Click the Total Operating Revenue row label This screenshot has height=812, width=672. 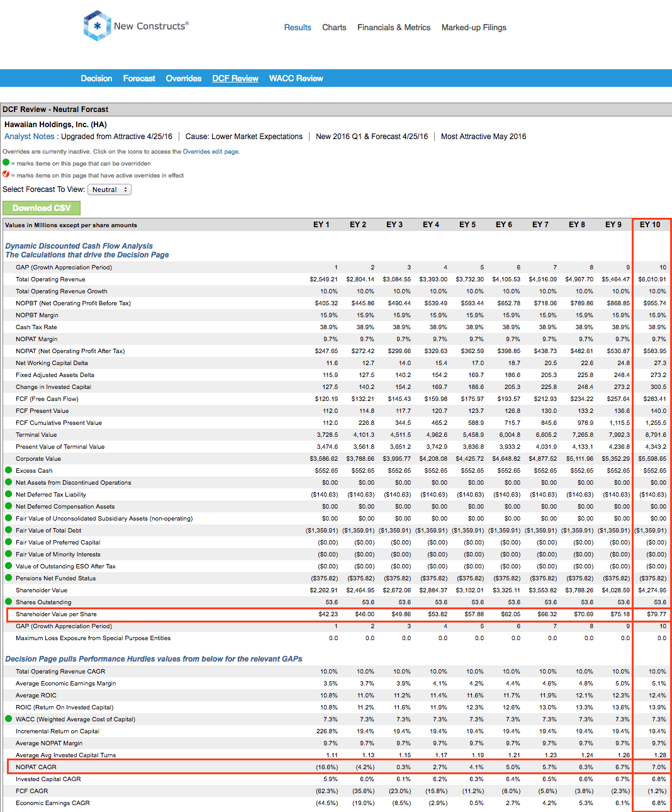50,279
